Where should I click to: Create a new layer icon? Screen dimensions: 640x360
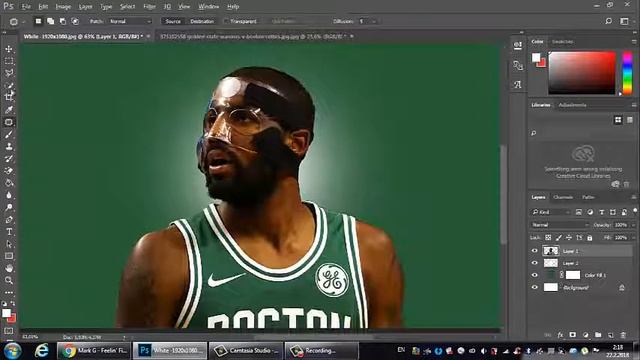click(x=611, y=335)
